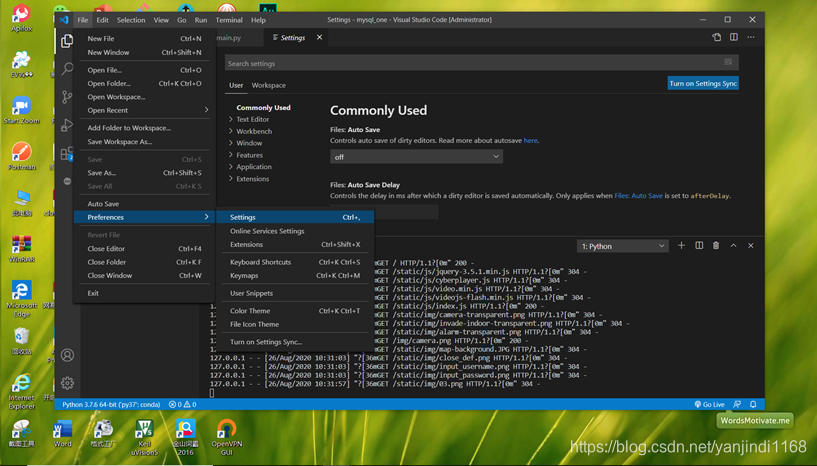Open the Edit menu

[102, 20]
